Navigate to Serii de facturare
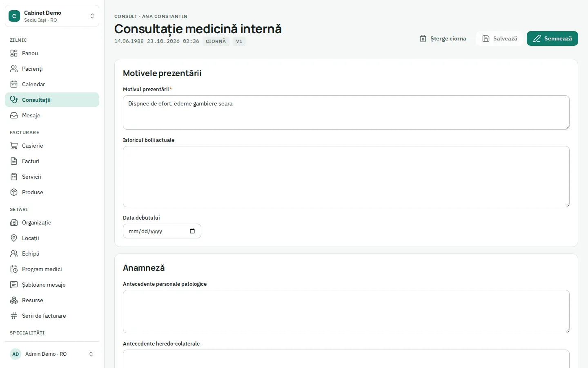Viewport: 588px width, 368px height. (52, 316)
